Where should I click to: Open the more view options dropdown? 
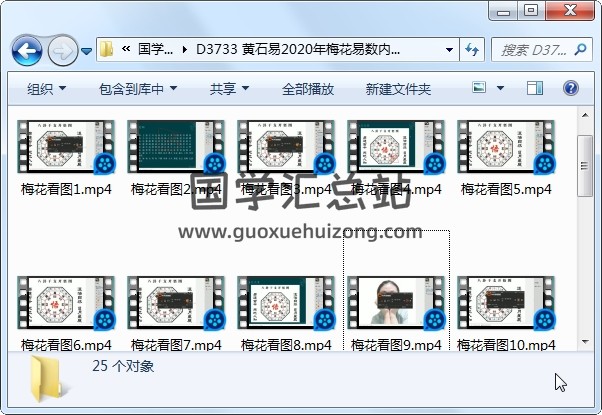point(500,88)
